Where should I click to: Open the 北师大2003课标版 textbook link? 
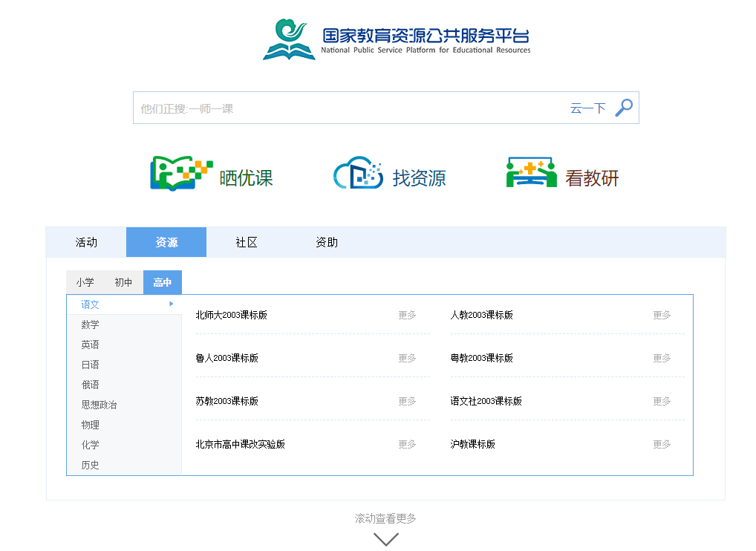(232, 315)
